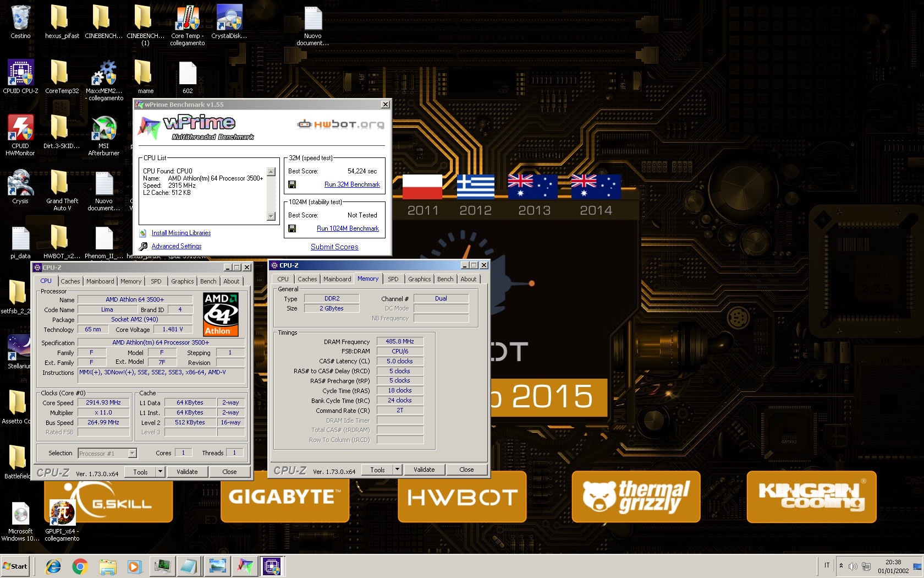Click Tools button in left CPU-Z
924x578 pixels.
point(140,472)
